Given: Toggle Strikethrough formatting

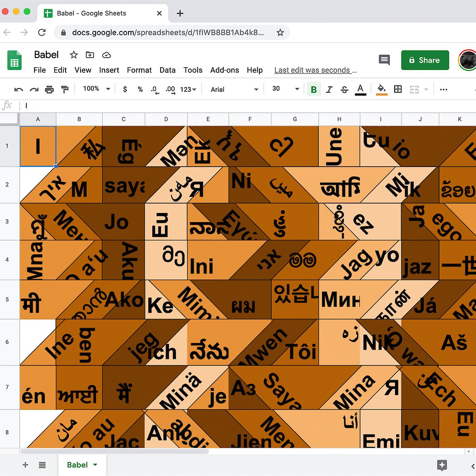Looking at the screenshot, I should (344, 89).
